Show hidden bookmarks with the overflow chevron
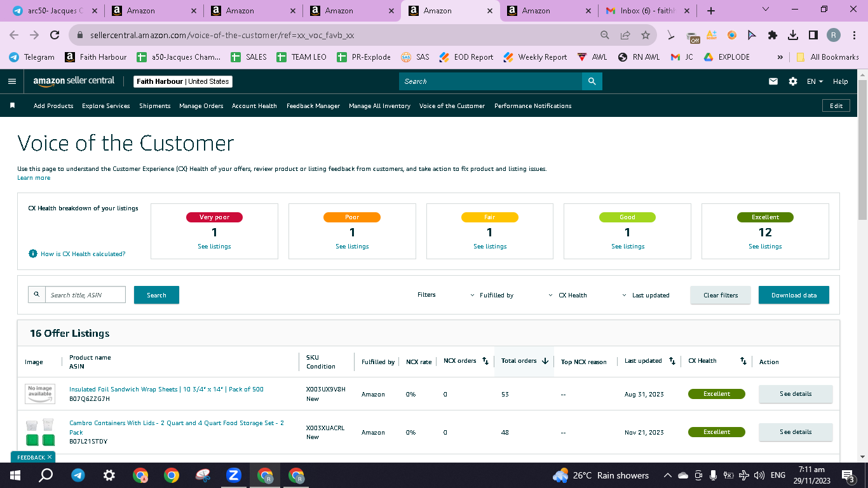This screenshot has width=868, height=488. coord(780,57)
